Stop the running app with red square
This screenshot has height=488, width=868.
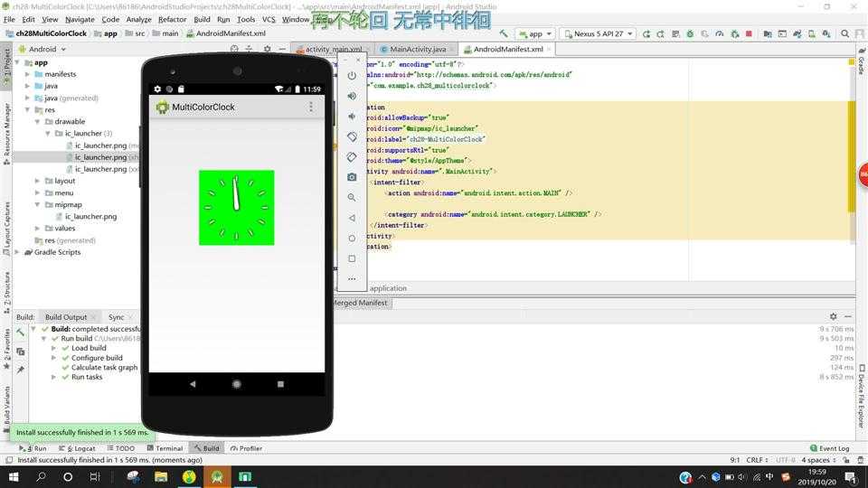point(749,33)
